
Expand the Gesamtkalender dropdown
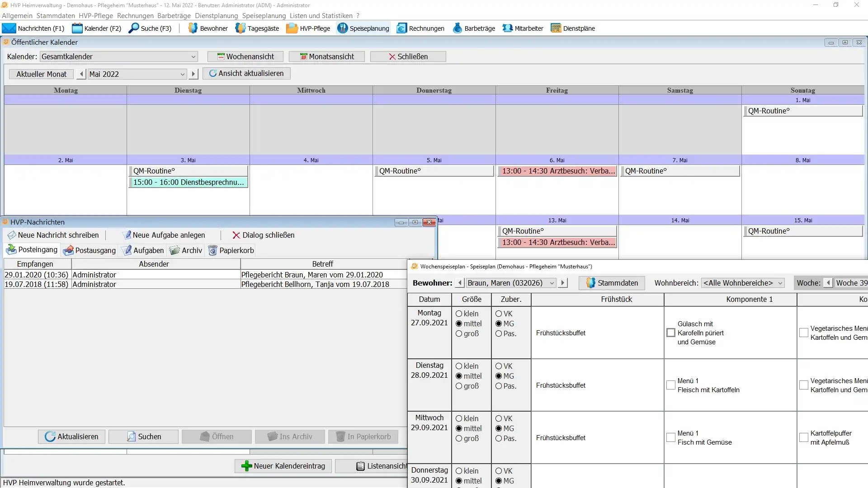[193, 57]
